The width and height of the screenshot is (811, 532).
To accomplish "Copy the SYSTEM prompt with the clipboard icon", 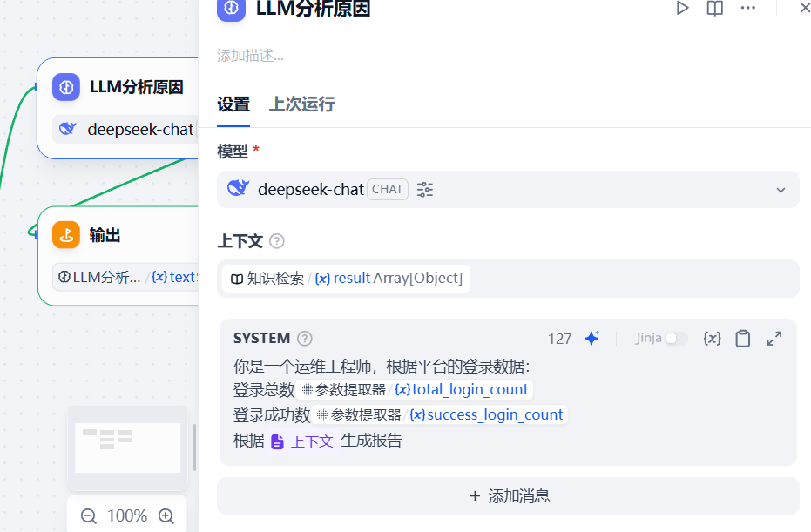I will point(742,339).
